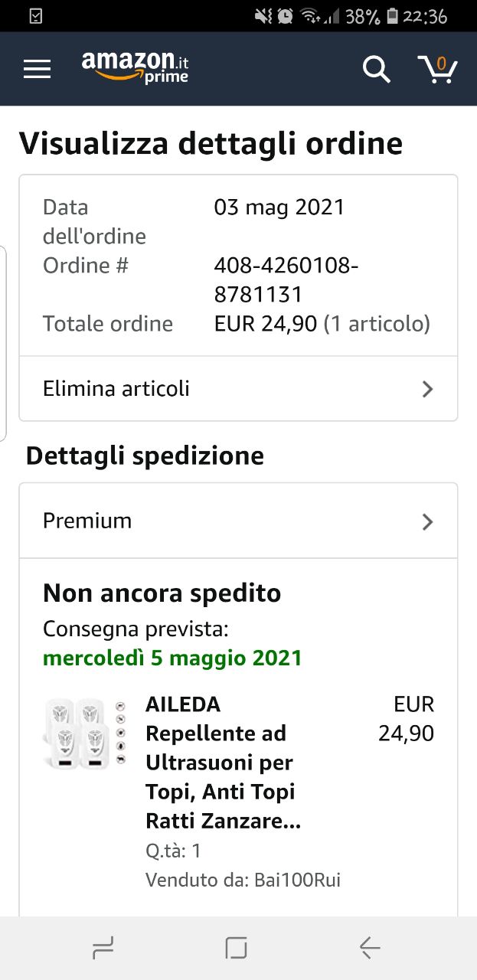Tap the Android home square button

click(237, 949)
